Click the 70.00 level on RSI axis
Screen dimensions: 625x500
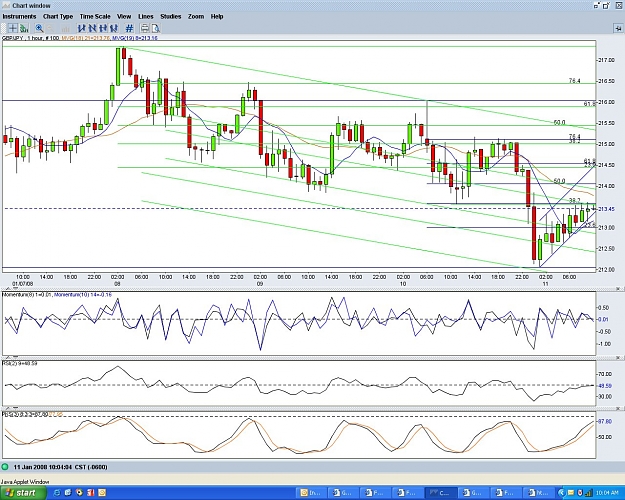604,374
